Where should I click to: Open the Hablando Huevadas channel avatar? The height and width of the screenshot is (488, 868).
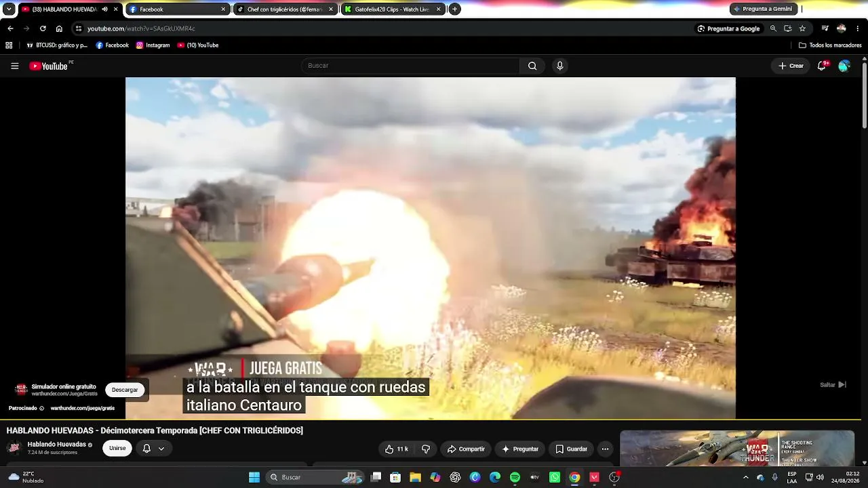click(x=14, y=448)
